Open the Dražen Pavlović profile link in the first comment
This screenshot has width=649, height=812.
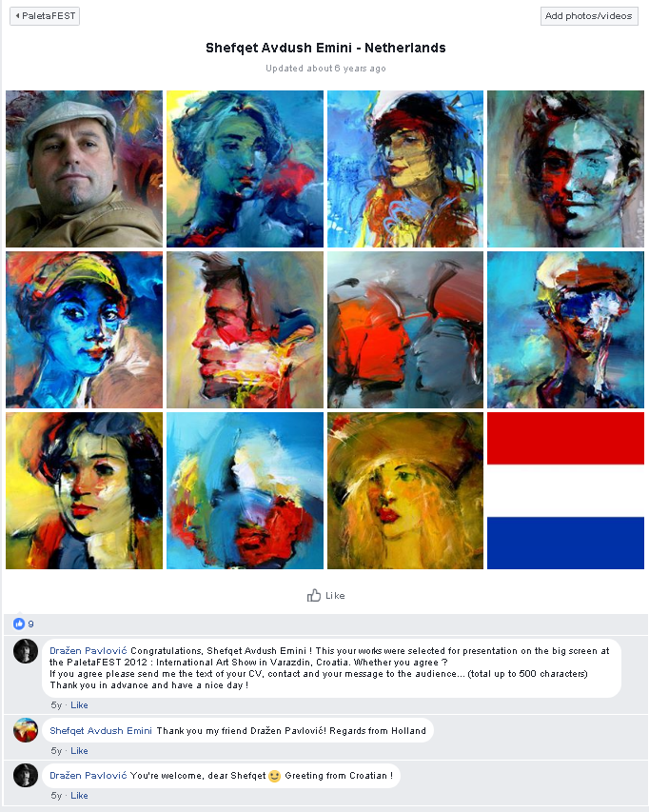[x=88, y=650]
